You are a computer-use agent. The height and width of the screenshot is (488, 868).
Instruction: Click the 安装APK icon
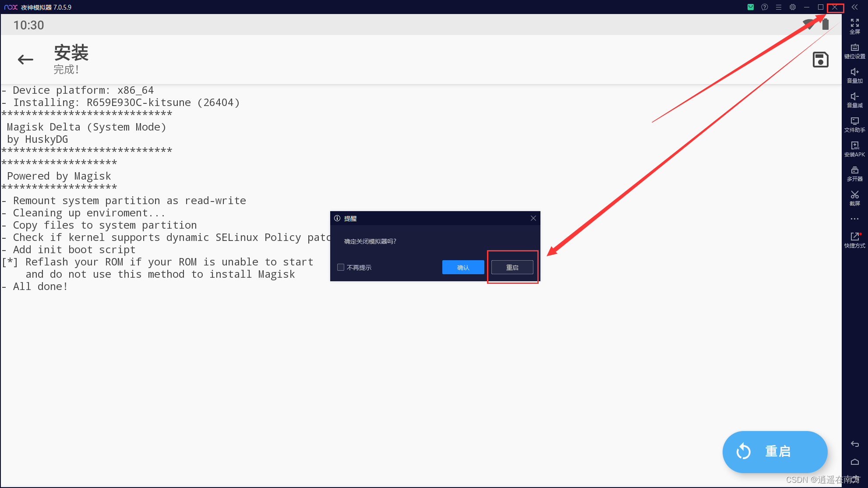tap(854, 149)
